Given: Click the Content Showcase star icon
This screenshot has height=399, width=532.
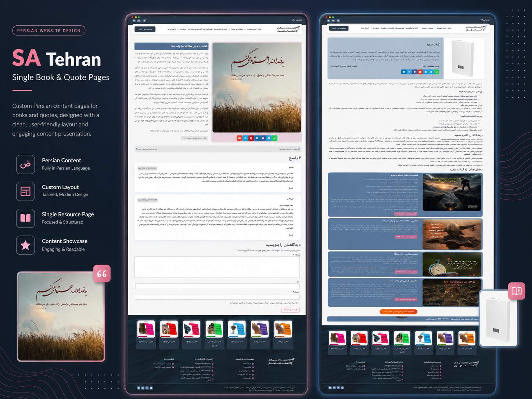Looking at the screenshot, I should pos(25,245).
